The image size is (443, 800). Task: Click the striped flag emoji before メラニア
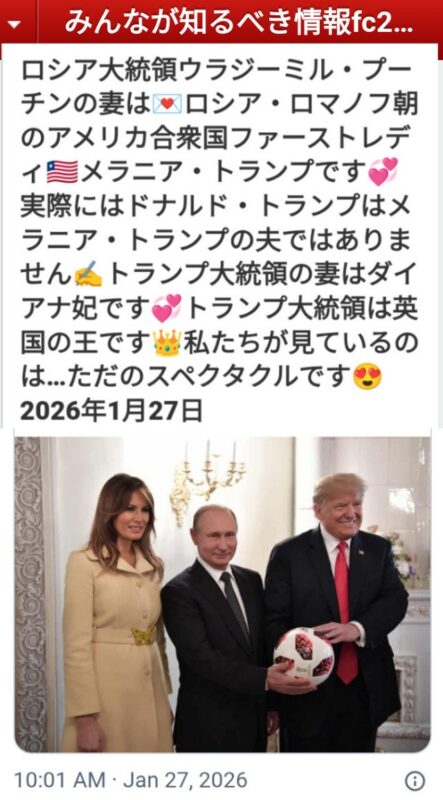coord(62,171)
